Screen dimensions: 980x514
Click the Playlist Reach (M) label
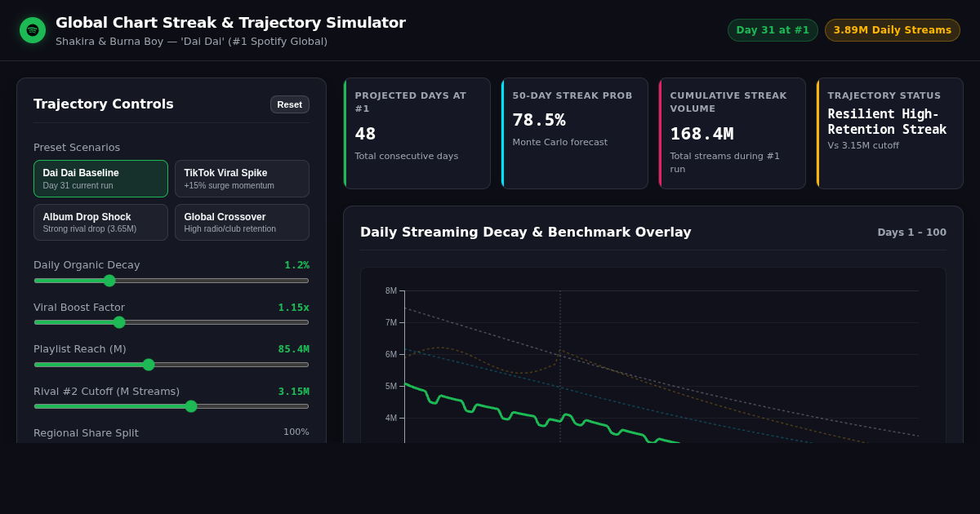[80, 349]
